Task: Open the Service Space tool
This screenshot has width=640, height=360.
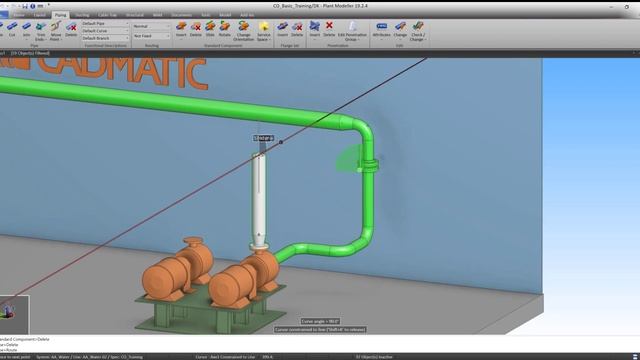Action: 264,31
